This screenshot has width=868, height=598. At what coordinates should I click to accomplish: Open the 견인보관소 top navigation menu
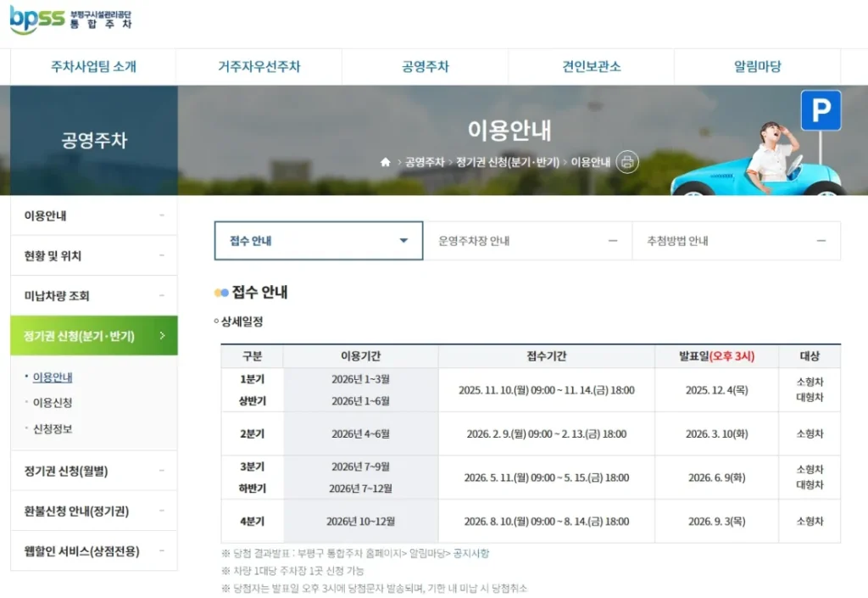[x=591, y=66]
